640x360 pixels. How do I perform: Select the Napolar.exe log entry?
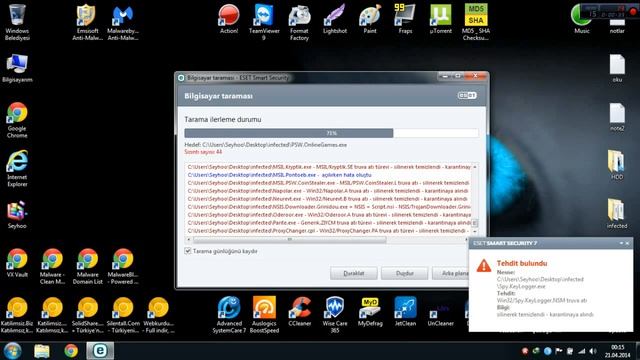pyautogui.click(x=327, y=191)
